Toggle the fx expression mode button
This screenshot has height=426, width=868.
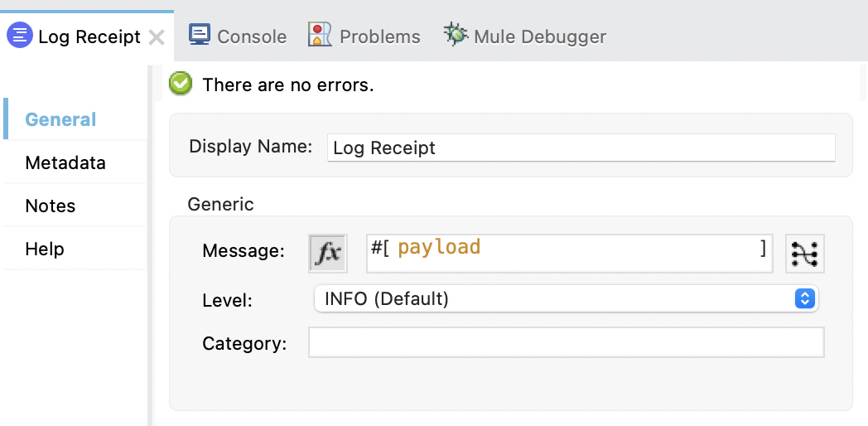pos(328,253)
